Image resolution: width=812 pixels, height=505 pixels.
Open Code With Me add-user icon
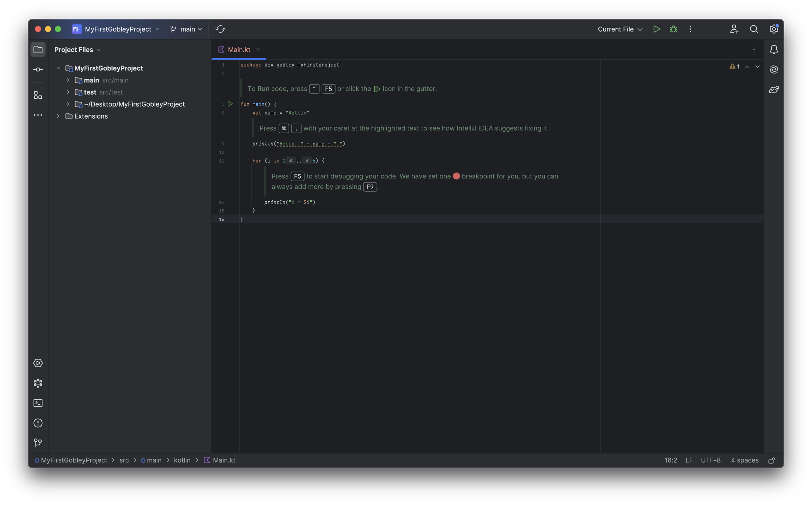(x=734, y=29)
